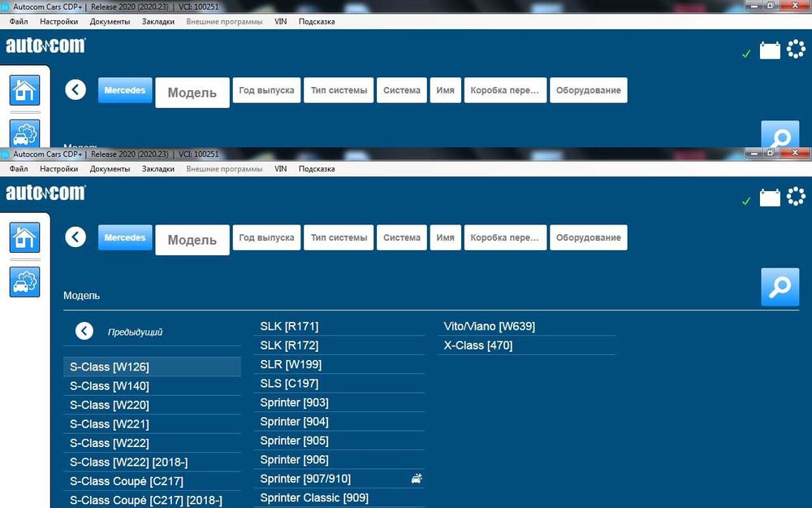Choose S-Class [W220] model
Image resolution: width=812 pixels, height=508 pixels.
pos(153,405)
